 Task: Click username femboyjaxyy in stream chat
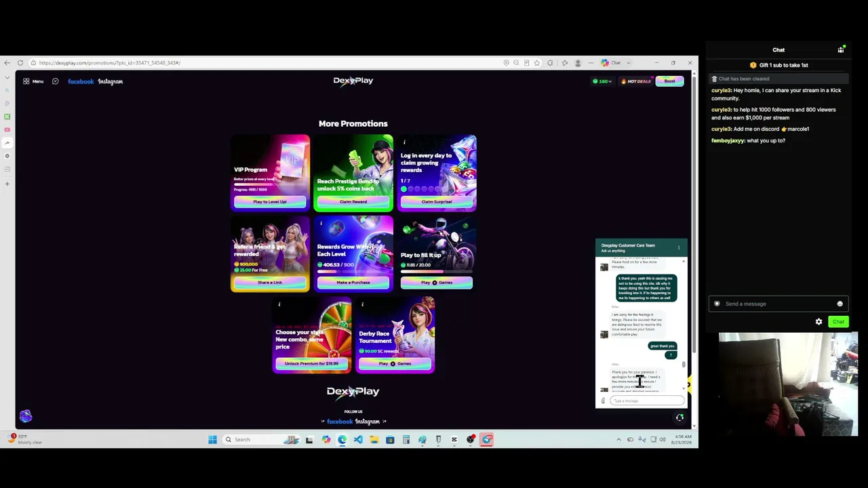(728, 141)
